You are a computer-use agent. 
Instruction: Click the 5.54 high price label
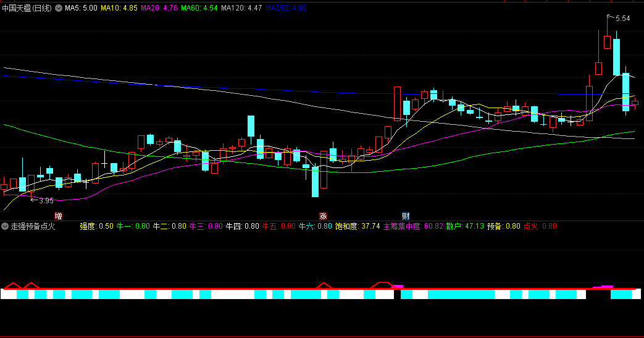[622, 19]
